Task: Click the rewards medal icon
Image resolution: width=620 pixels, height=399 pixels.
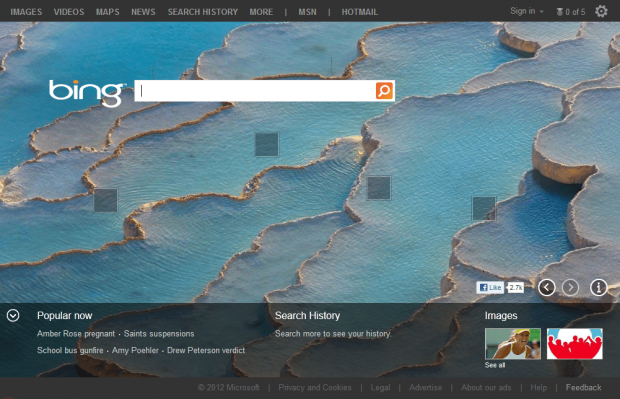Action: tap(560, 12)
